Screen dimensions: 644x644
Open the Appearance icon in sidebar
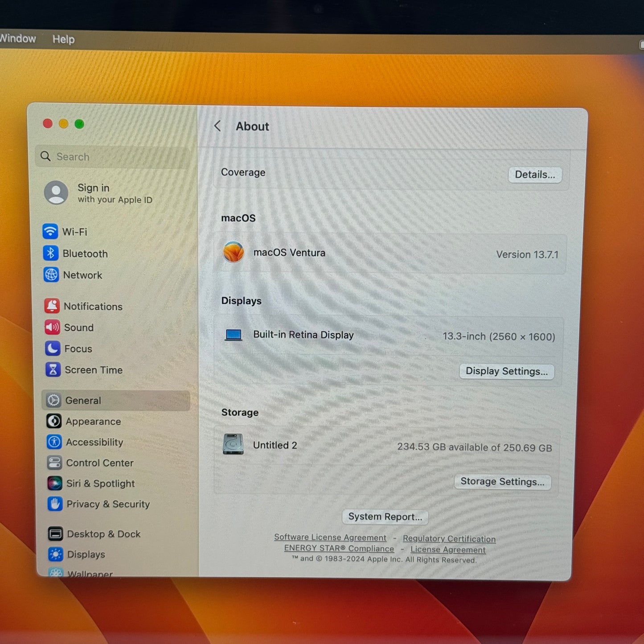54,421
